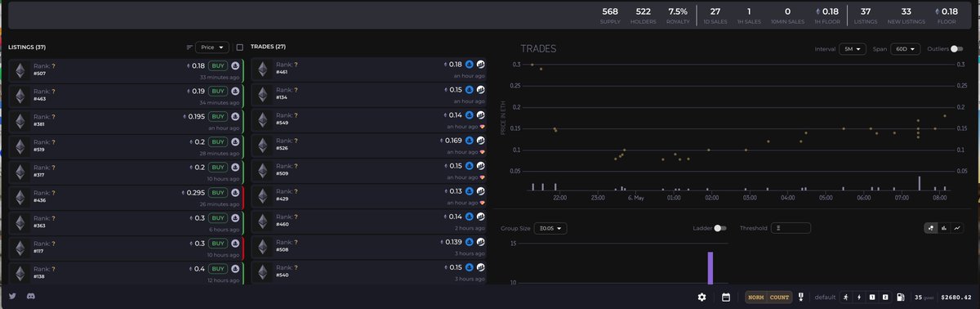Viewport: 980px width, 309px height.
Task: Click the 35 gwei gas value
Action: 923,297
